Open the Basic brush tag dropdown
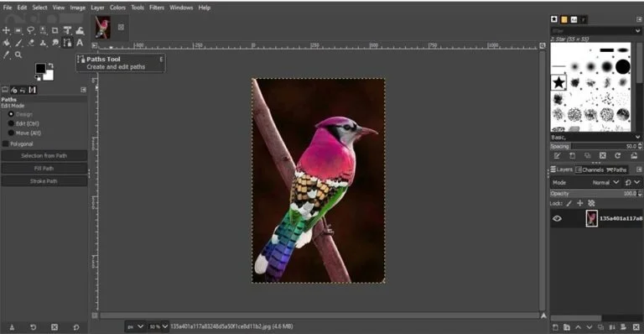 point(637,138)
